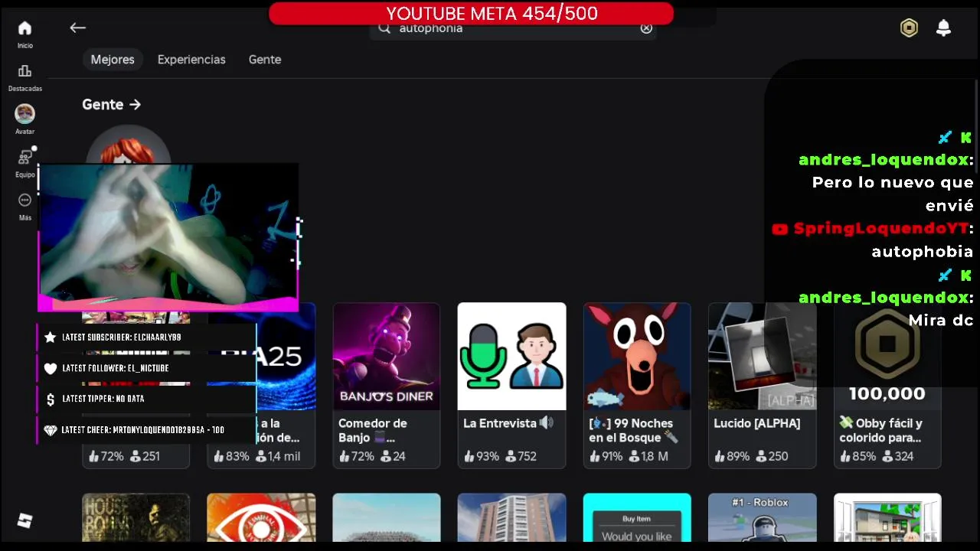Open red eye game thumbnail in second row
Image resolution: width=980 pixels, height=551 pixels.
[x=261, y=518]
